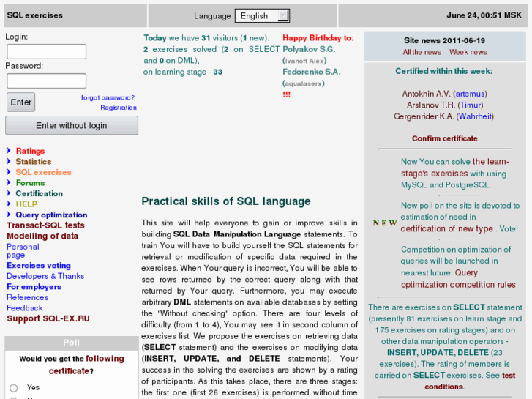Open the test conditions link
Image resolution: width=532 pixels, height=399 pixels.
tap(470, 381)
